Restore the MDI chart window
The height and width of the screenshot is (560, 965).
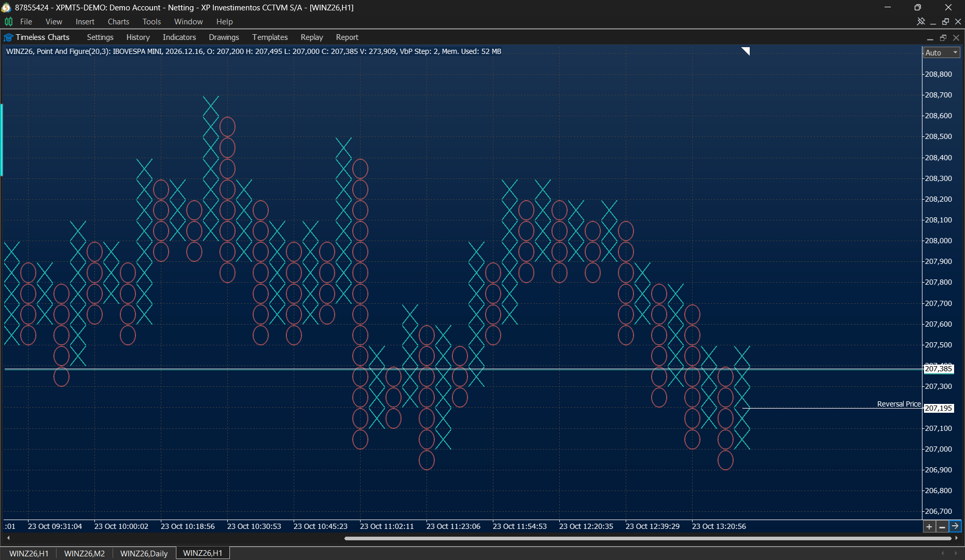point(945,21)
